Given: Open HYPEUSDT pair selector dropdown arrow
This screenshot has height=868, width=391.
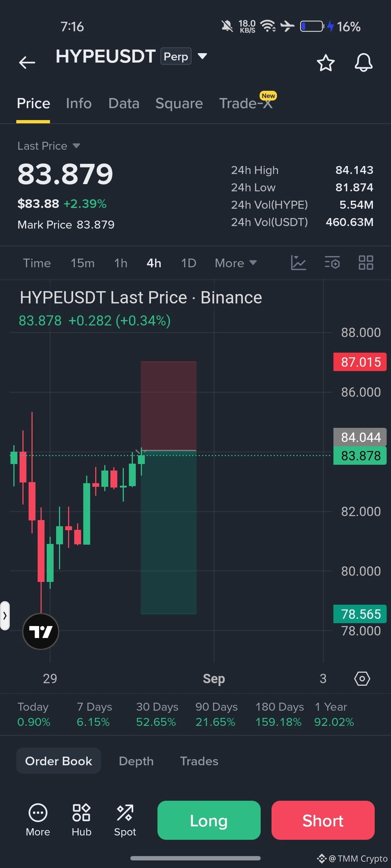Looking at the screenshot, I should (202, 56).
